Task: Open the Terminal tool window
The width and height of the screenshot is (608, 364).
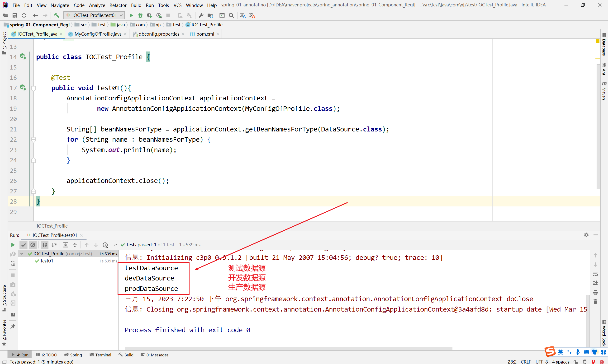Action: pyautogui.click(x=100, y=355)
